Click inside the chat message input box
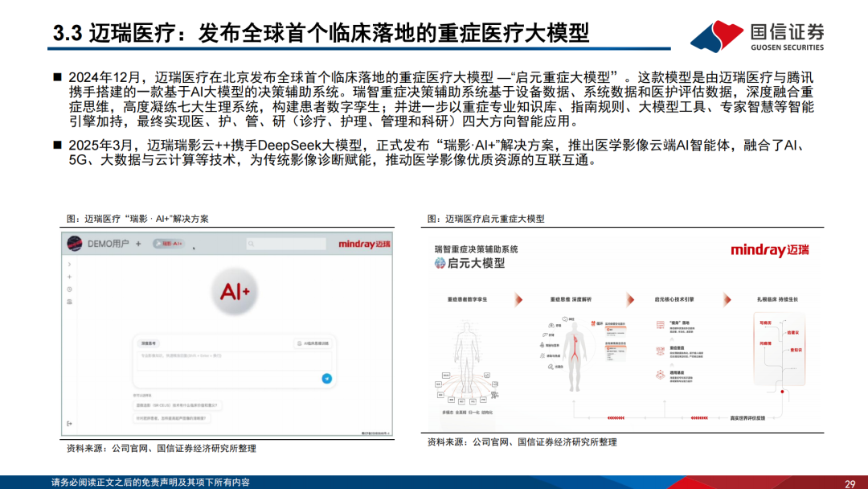 pyautogui.click(x=235, y=360)
